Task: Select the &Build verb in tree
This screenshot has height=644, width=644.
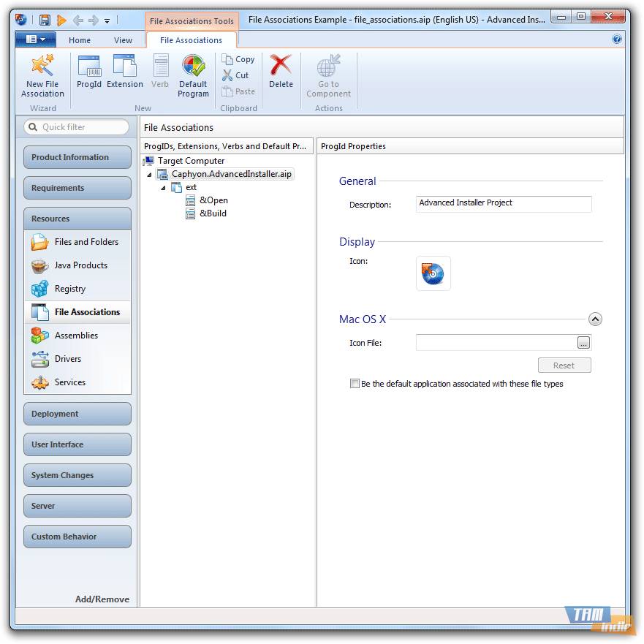Action: [x=213, y=213]
